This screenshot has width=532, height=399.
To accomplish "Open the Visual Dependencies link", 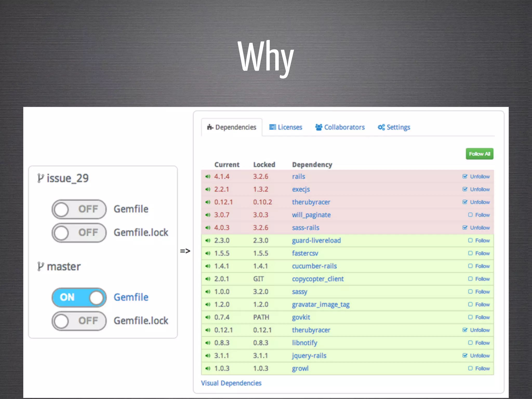I will (x=231, y=383).
